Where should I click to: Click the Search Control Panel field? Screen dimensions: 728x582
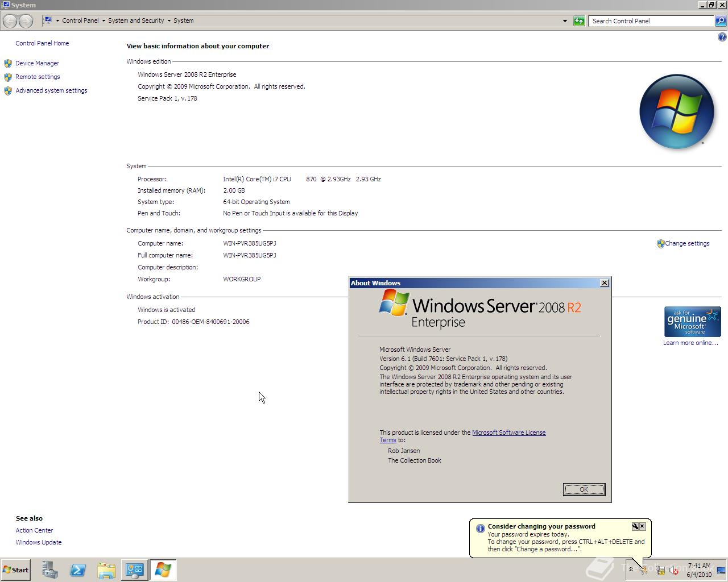pyautogui.click(x=651, y=21)
